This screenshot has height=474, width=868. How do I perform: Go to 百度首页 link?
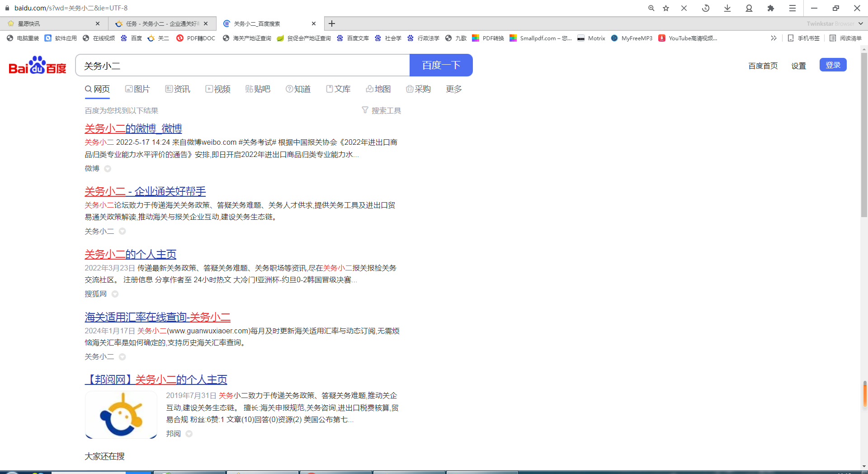[x=763, y=66]
